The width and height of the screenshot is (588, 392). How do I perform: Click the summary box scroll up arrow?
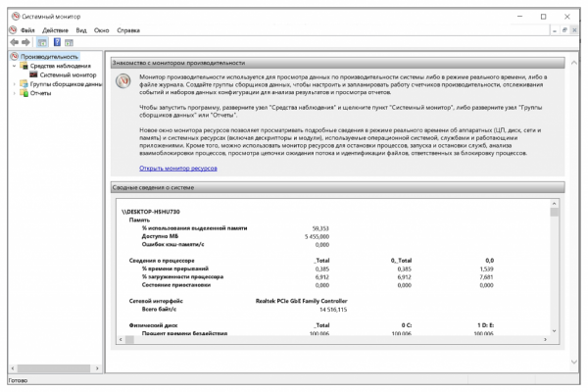click(554, 203)
